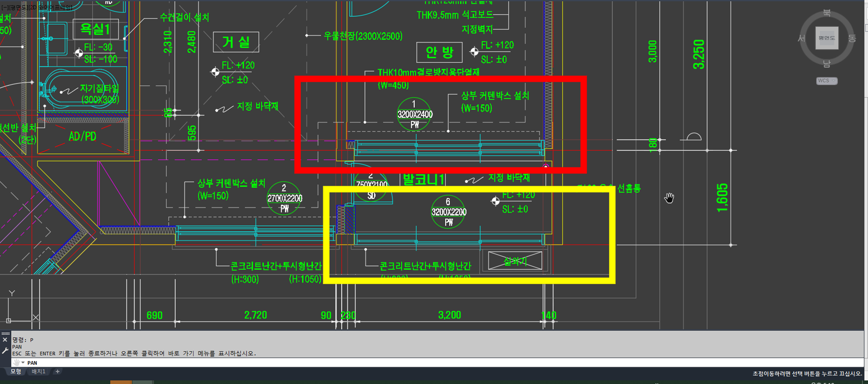This screenshot has height=384, width=868.
Task: Expand recent commands arrow beside PAN
Action: pyautogui.click(x=23, y=363)
